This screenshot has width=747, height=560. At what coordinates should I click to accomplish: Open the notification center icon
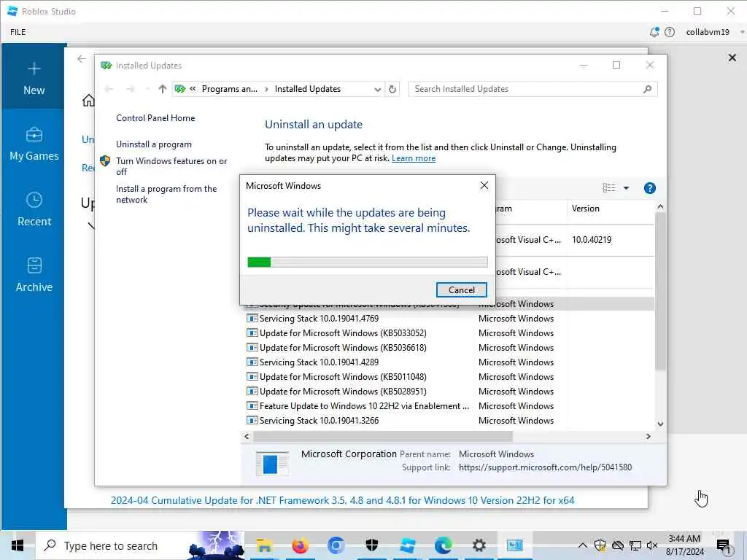point(724,545)
